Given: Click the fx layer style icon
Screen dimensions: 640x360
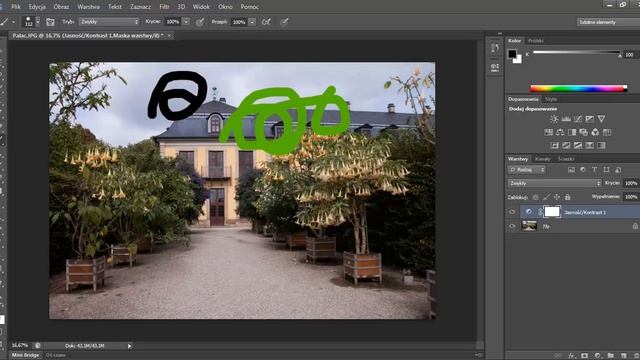Looking at the screenshot, I should pos(571,356).
